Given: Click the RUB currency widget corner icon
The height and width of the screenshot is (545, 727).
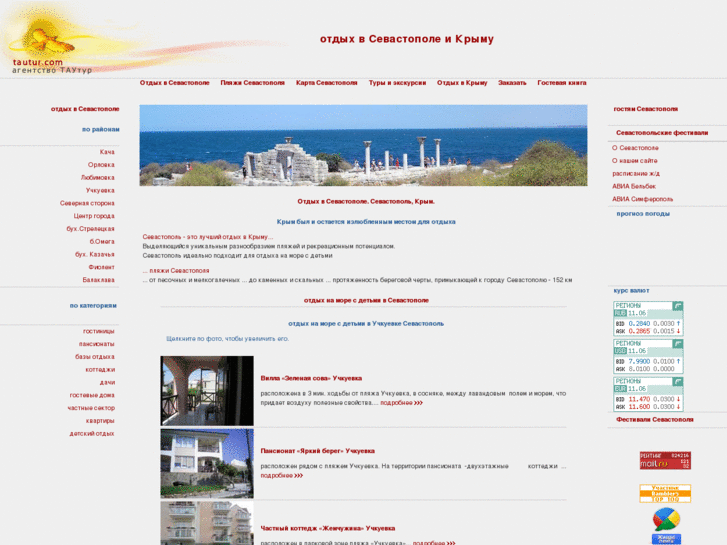Looking at the screenshot, I should coord(678,306).
